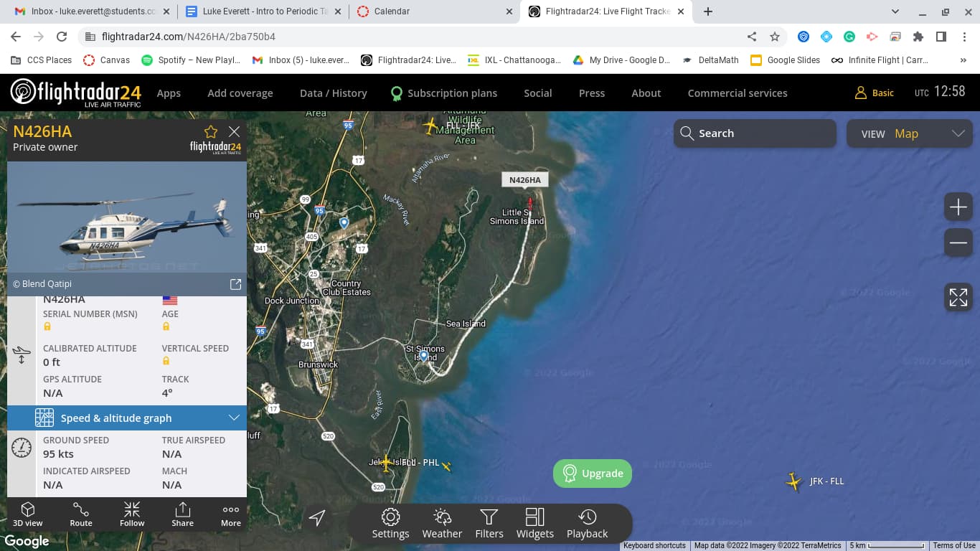This screenshot has height=551, width=980.
Task: Bookmark this page with the star
Action: coord(775,37)
